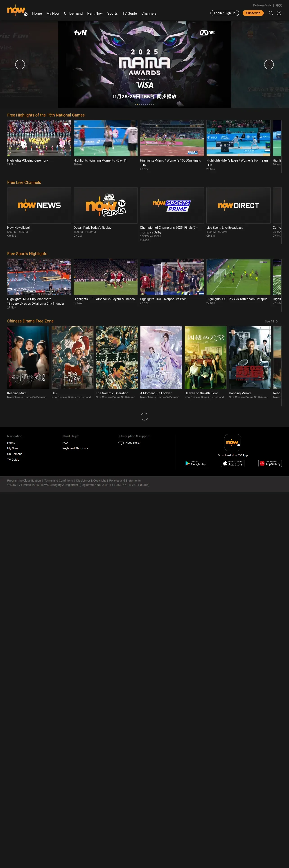Viewport: 289px width, 868px height.
Task: Click the Redeem Code link
Action: pyautogui.click(x=262, y=5)
